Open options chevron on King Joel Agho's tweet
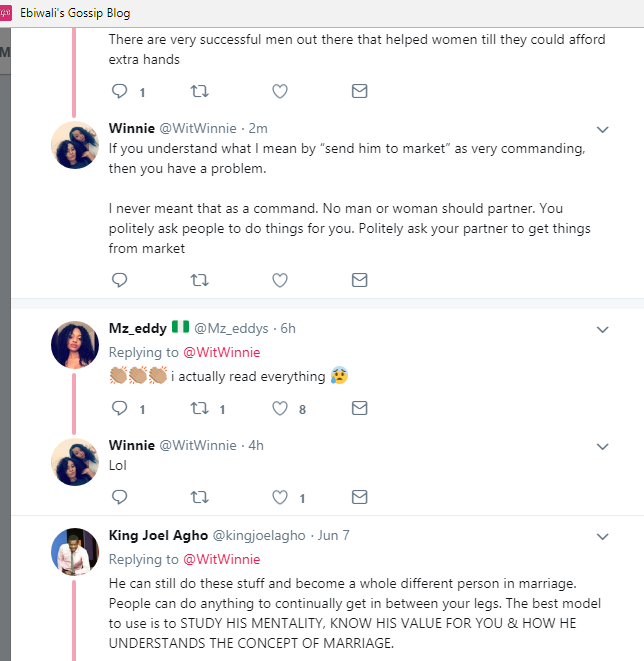This screenshot has height=661, width=644. [x=603, y=536]
